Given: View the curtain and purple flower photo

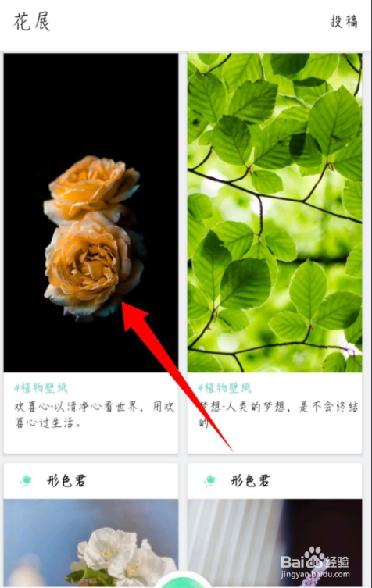Looking at the screenshot, I should click(x=274, y=543).
